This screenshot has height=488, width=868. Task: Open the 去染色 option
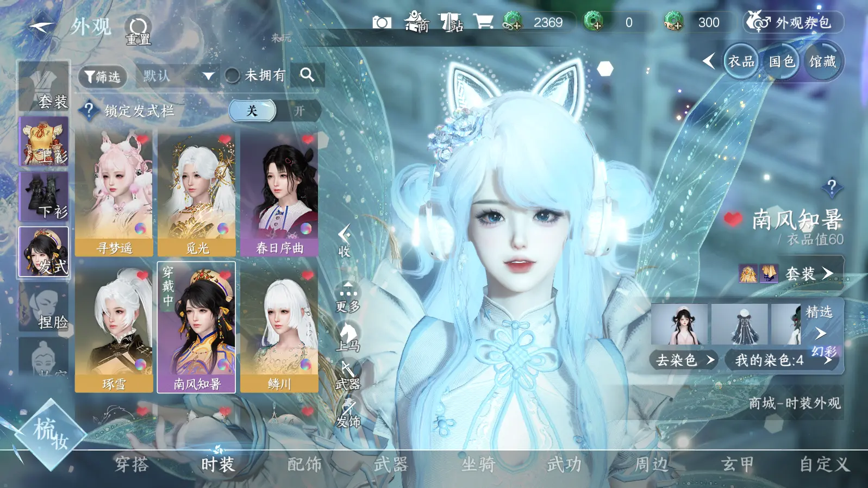(x=685, y=360)
